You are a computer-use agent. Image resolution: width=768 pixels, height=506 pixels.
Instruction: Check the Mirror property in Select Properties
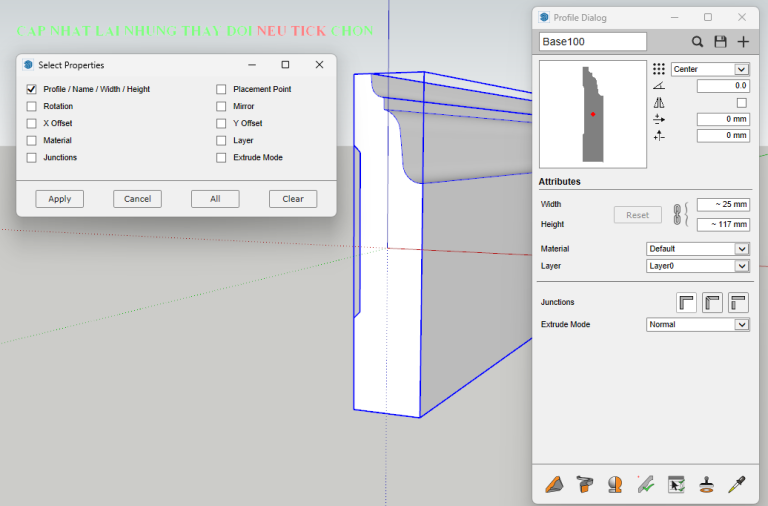221,106
